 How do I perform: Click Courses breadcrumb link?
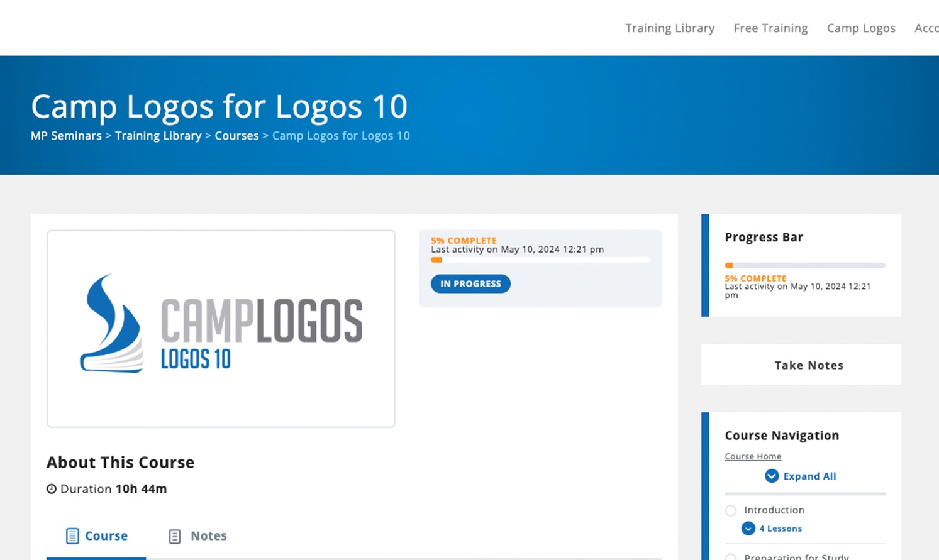(x=236, y=136)
